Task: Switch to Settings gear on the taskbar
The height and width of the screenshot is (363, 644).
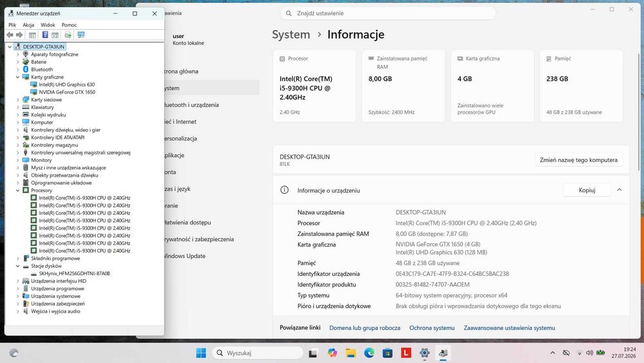Action: coord(424,353)
